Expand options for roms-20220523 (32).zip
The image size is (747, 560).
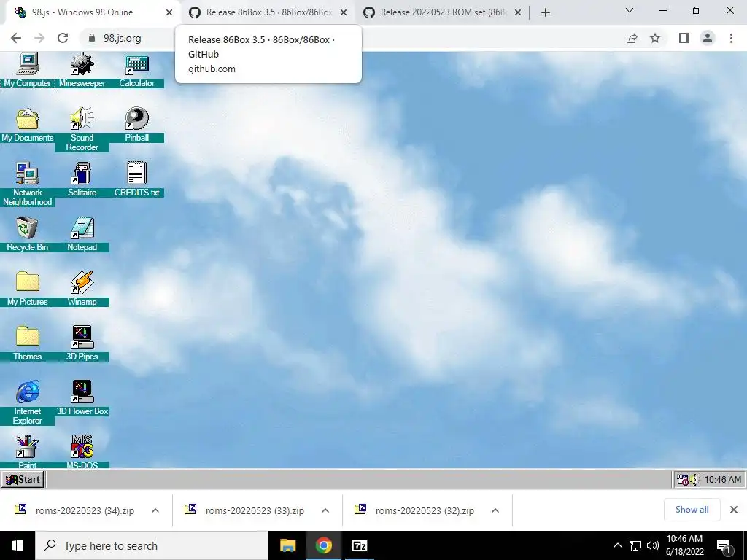coord(495,510)
